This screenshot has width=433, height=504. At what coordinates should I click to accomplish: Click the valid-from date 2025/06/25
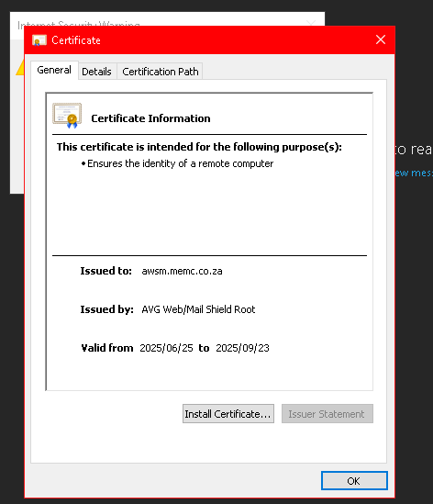pyautogui.click(x=166, y=348)
